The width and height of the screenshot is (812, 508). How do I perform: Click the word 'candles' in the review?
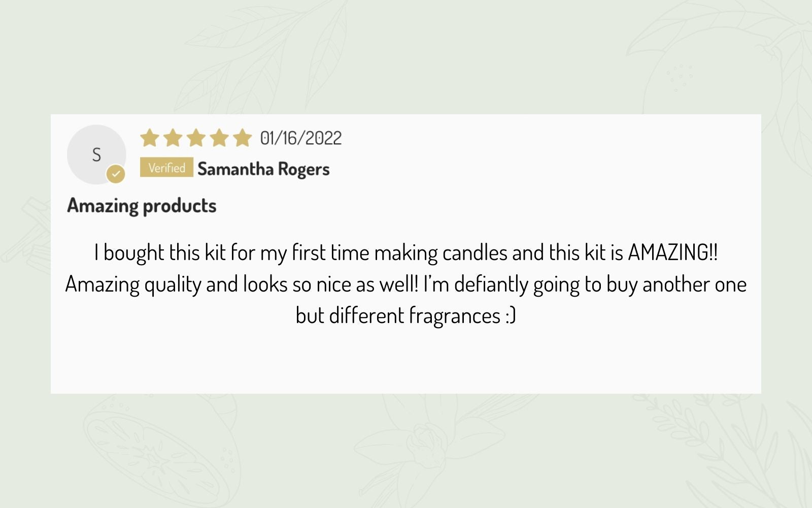coord(475,252)
